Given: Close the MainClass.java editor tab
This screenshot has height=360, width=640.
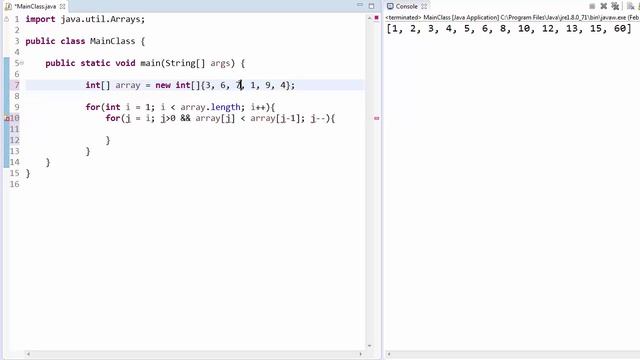Looking at the screenshot, I should [x=62, y=7].
